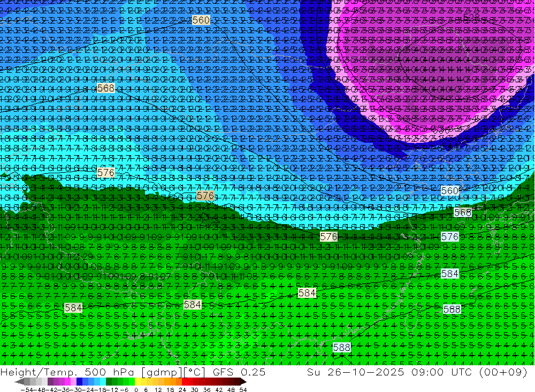
Task: Pick the dark blue swatch in the temperature legend
Action: coord(79,382)
